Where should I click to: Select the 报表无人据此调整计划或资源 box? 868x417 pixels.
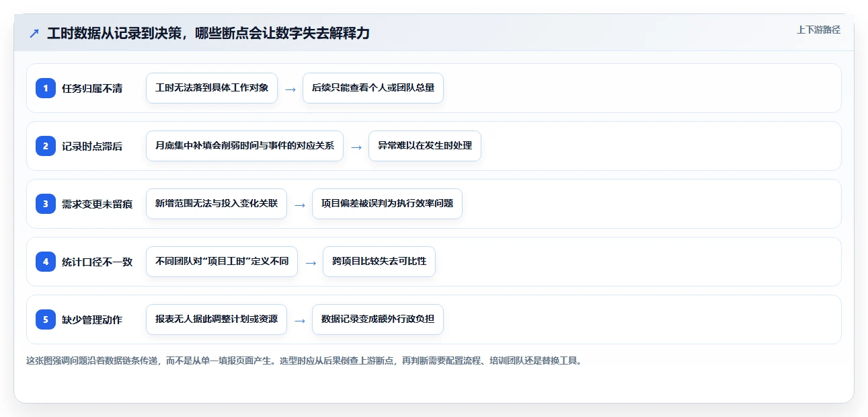[216, 319]
